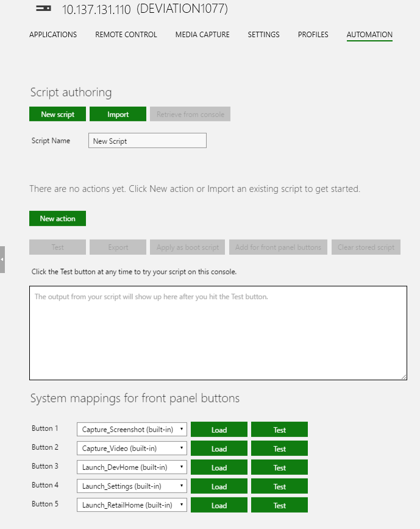Open the Settings tab
The height and width of the screenshot is (529, 420).
(x=263, y=34)
